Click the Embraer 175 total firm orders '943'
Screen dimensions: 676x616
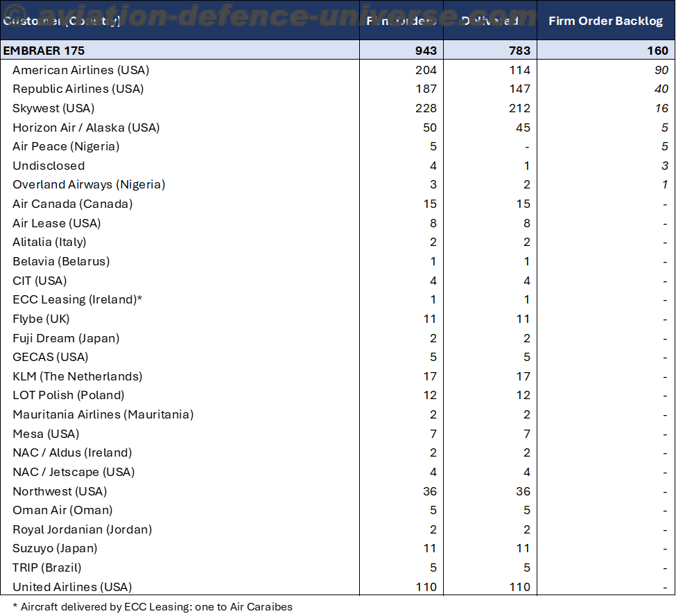click(x=426, y=51)
